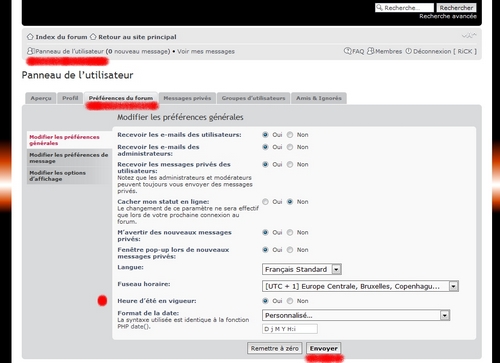Click Déconnexion [ RiCK ] link

(445, 51)
